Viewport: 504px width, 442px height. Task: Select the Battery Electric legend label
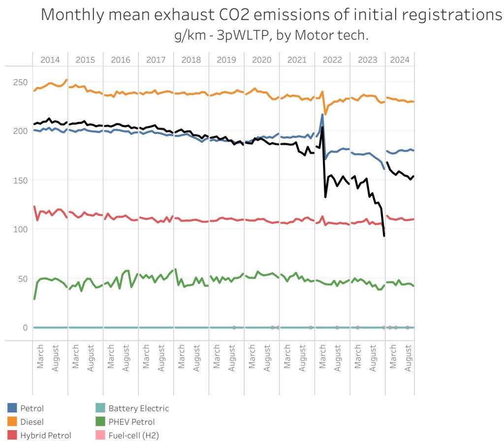click(138, 408)
